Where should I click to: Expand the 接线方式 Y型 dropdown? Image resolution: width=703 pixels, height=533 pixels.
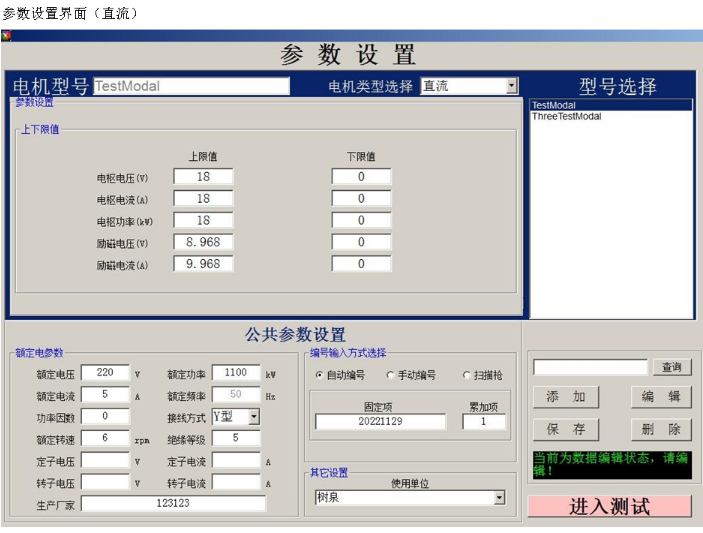[x=253, y=416]
